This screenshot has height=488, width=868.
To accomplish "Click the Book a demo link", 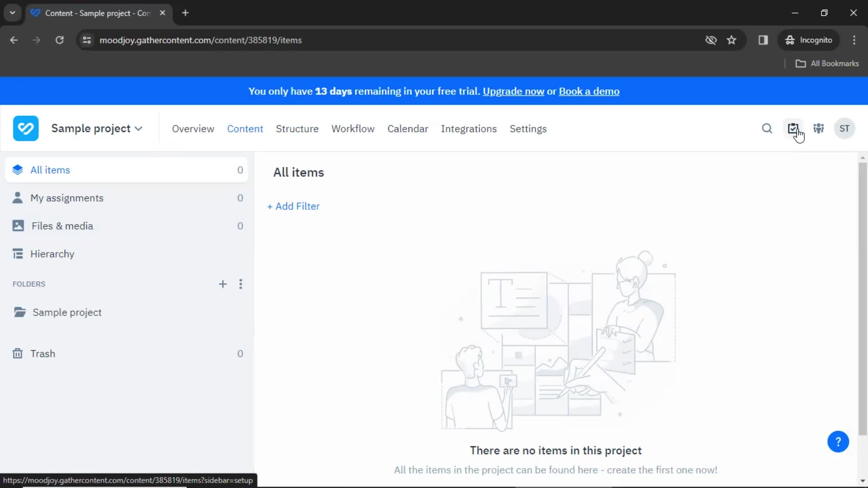I will click(x=589, y=91).
